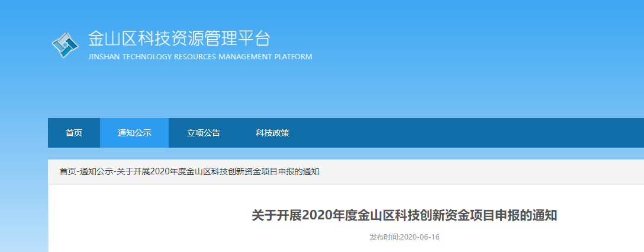The image size is (644, 252).
Task: Click the 2020-06-16 publish date
Action: [x=420, y=237]
